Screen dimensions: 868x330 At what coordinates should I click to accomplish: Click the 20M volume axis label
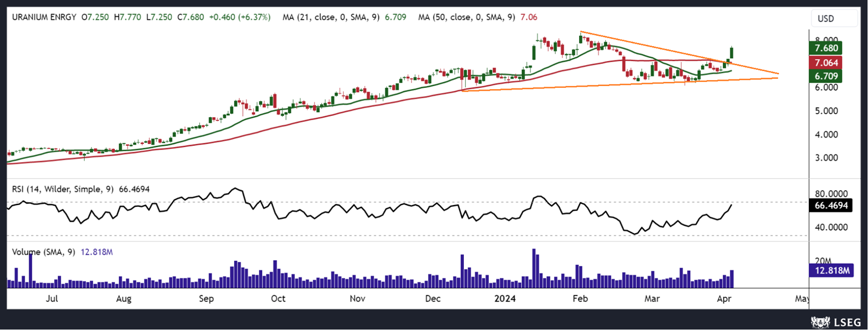pos(824,261)
